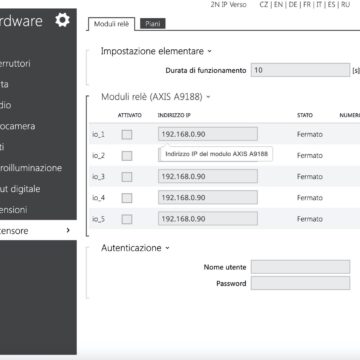Switch language to ES
This screenshot has height=360, width=360.
click(331, 5)
